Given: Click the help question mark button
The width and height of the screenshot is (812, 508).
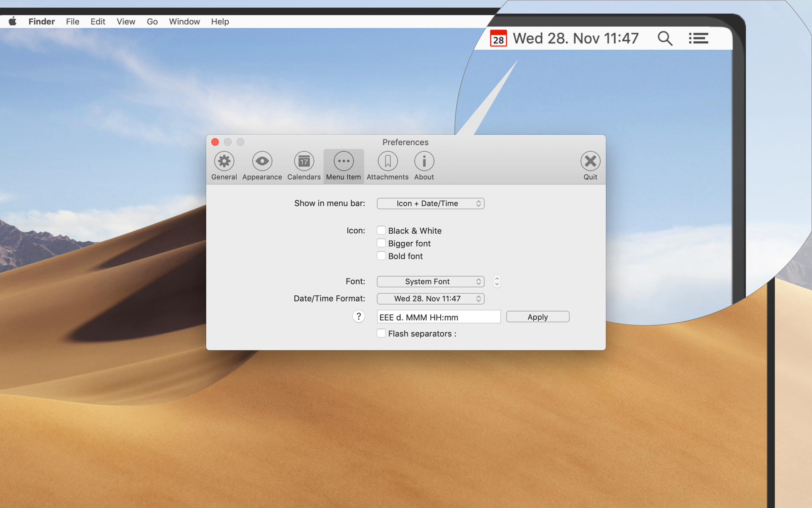Looking at the screenshot, I should (x=359, y=316).
